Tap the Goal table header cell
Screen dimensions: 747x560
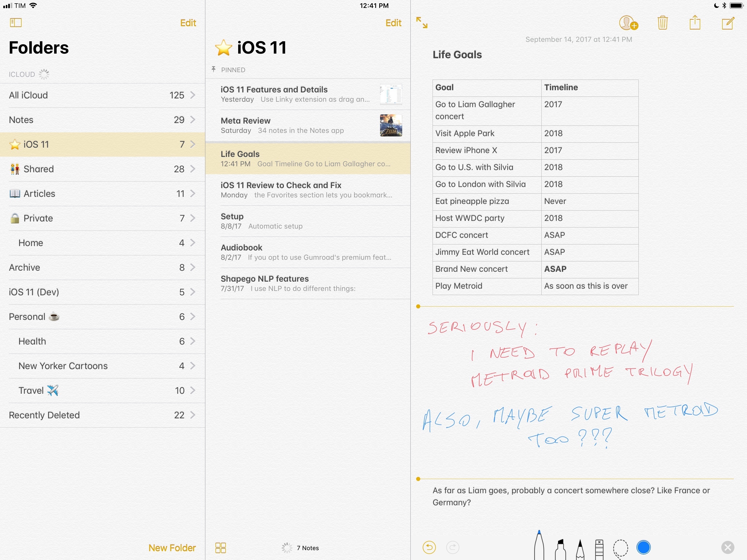487,88
